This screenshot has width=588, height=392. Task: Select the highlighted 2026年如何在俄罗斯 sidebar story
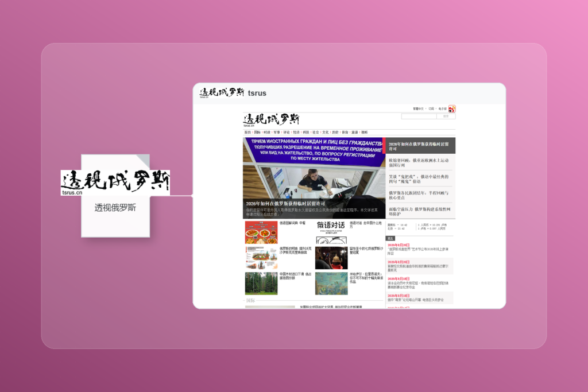point(420,146)
